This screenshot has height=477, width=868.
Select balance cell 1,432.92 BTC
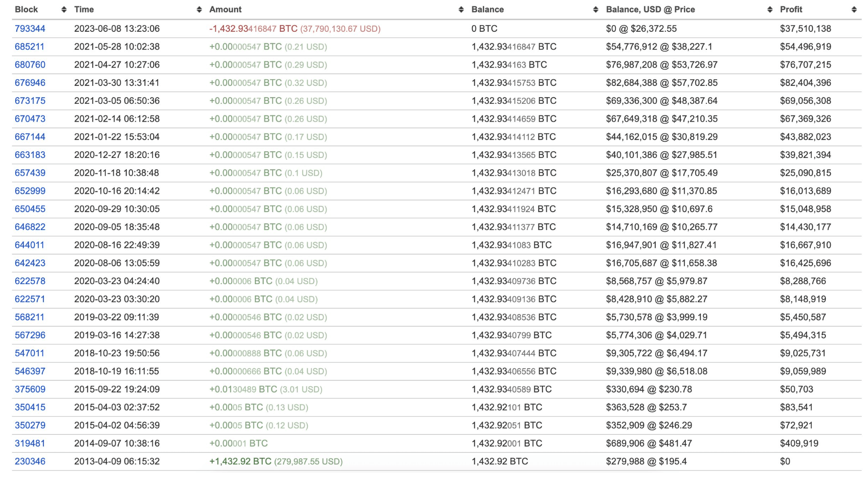[x=500, y=461]
